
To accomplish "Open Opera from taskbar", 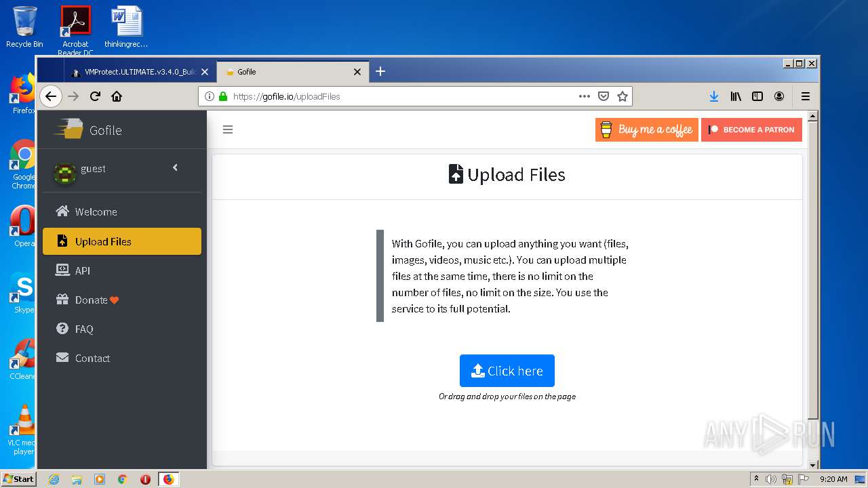I will pyautogui.click(x=145, y=479).
